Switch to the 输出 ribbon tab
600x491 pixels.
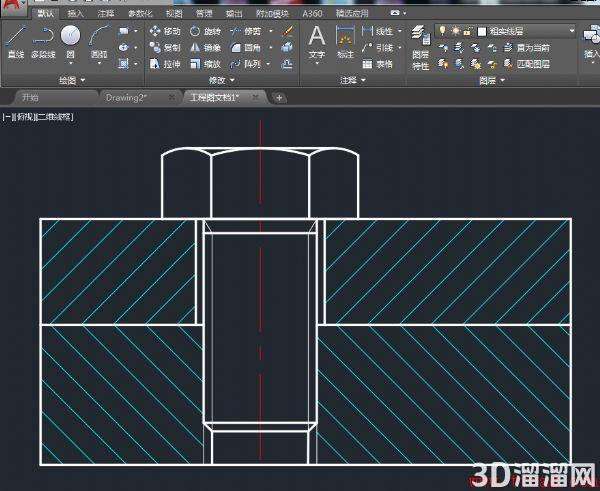tap(234, 14)
